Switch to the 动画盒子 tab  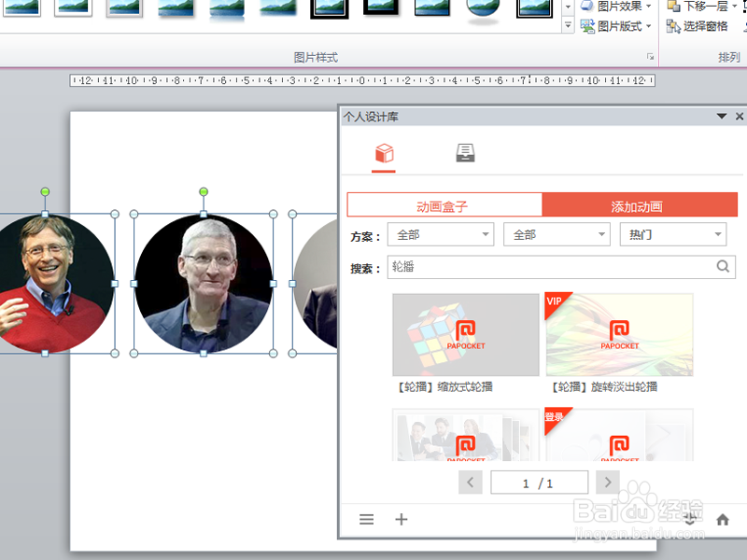pos(444,205)
